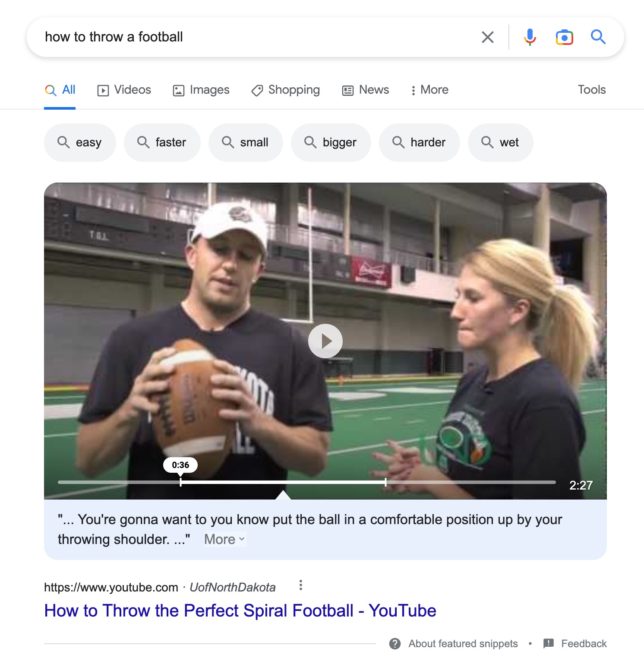Open the three-dot menu beside the result URL
This screenshot has width=644, height=664.
[301, 585]
